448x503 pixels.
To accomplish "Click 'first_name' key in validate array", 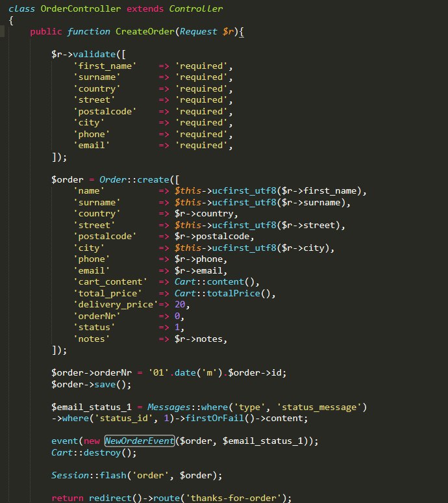I will (105, 66).
